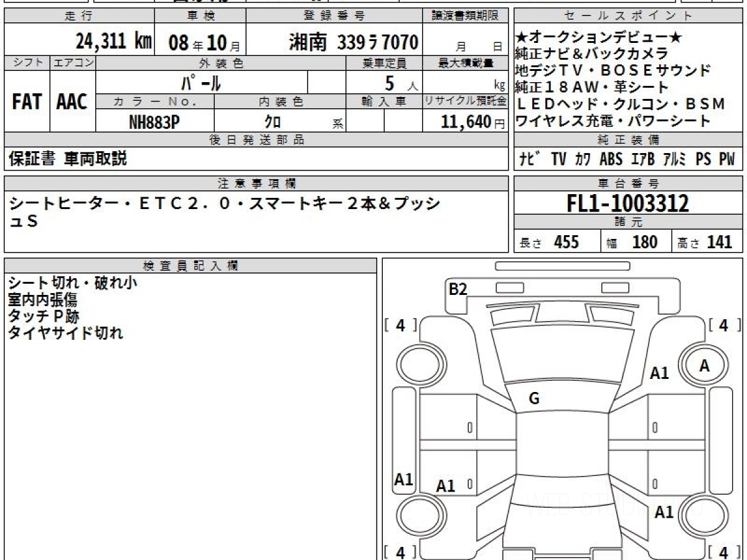The width and height of the screenshot is (747, 560).
Task: Select chassis number FL1-1003312
Action: click(x=628, y=203)
